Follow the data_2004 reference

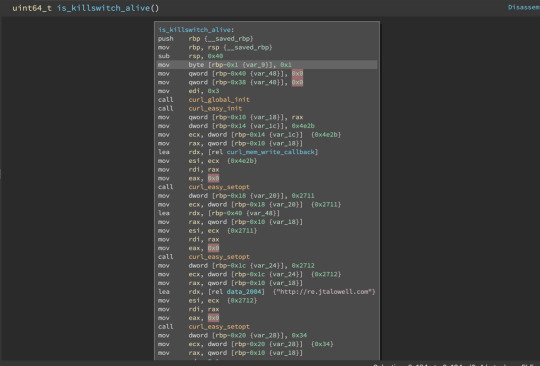pyautogui.click(x=244, y=292)
